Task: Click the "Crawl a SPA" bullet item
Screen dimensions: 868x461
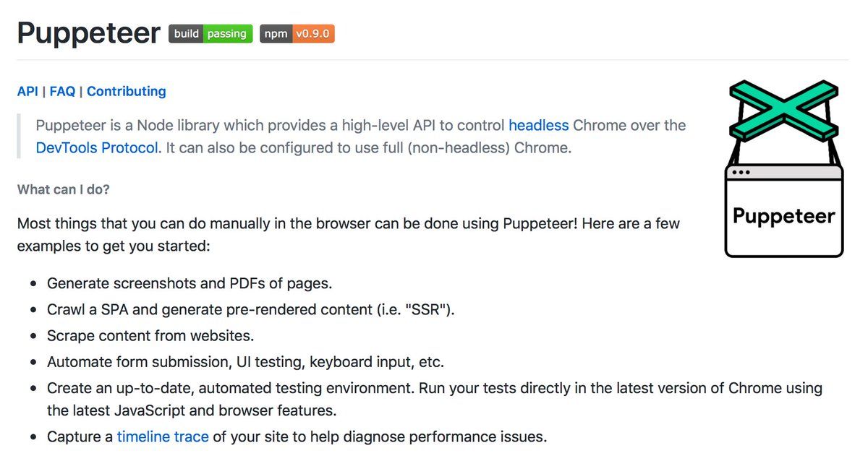Action: pos(251,309)
